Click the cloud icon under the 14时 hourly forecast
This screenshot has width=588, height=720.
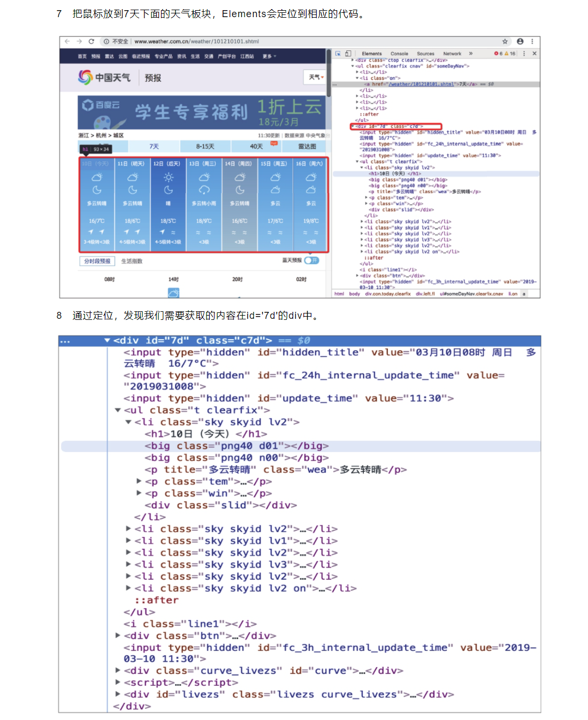coord(173,293)
